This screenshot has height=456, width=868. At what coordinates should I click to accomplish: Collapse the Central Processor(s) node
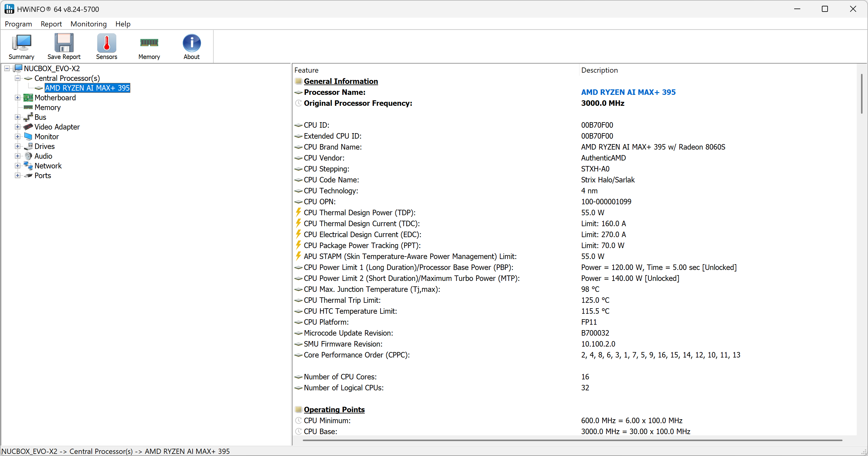18,78
